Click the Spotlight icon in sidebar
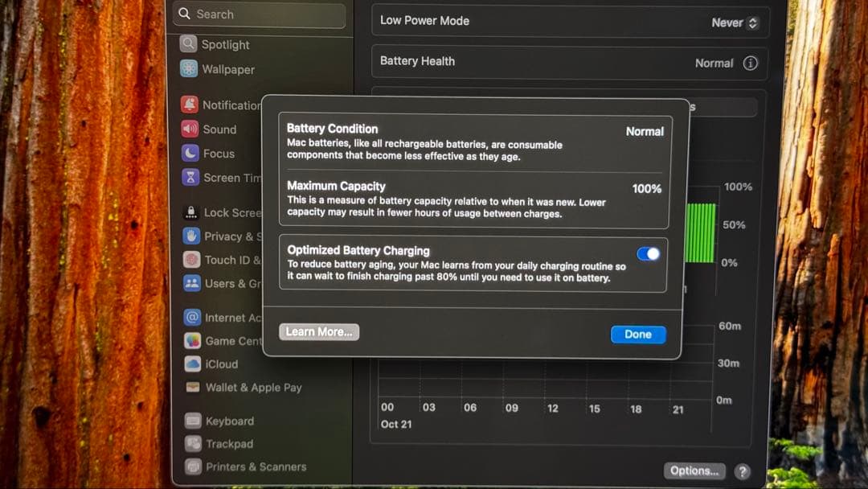The image size is (868, 489). click(189, 45)
